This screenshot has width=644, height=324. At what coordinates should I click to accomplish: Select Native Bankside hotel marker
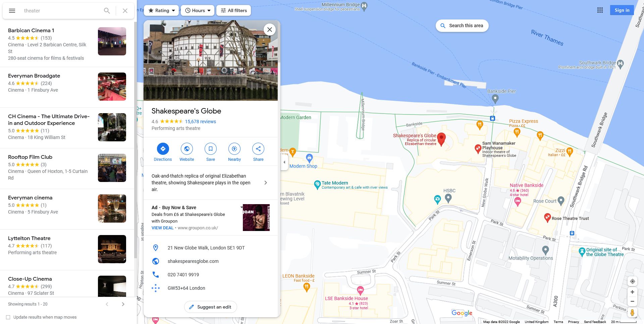pyautogui.click(x=518, y=201)
